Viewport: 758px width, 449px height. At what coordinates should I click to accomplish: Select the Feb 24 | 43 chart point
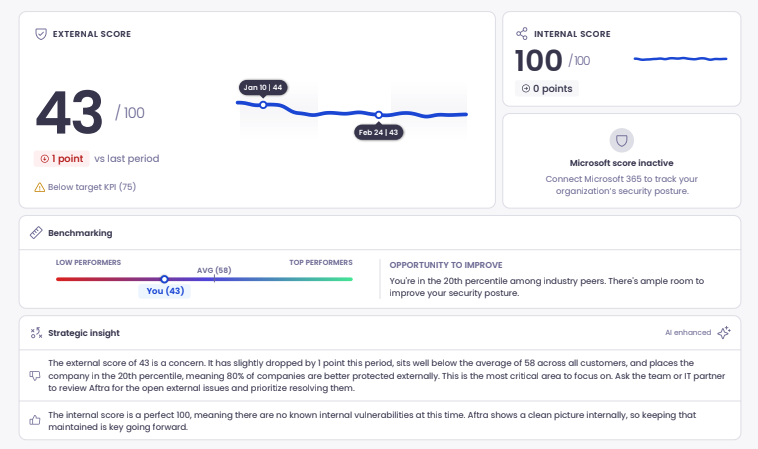379,115
